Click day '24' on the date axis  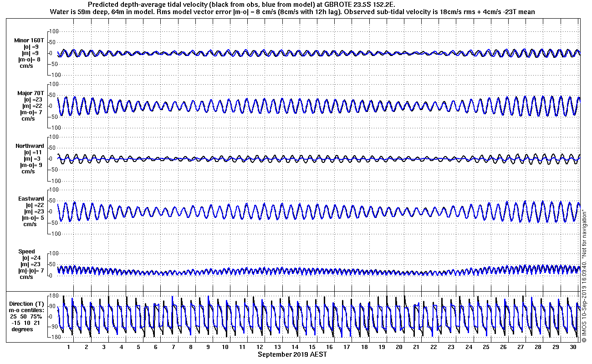[x=469, y=347]
